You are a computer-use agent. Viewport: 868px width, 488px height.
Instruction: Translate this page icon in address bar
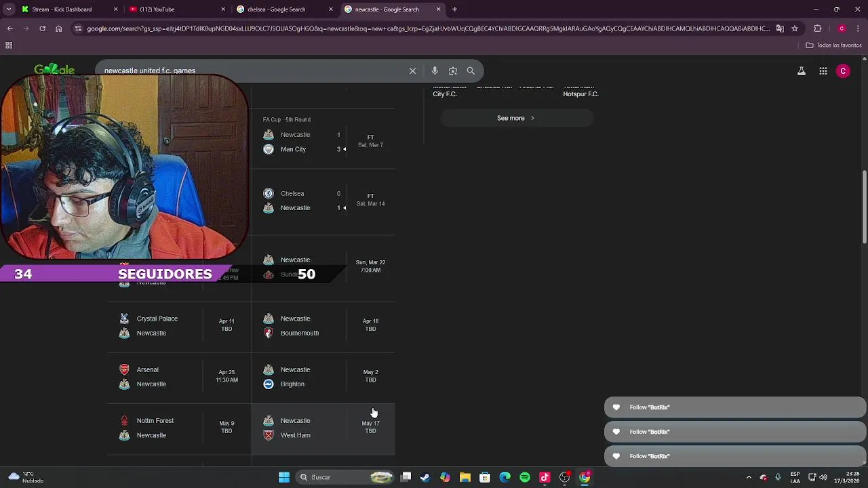click(x=780, y=28)
